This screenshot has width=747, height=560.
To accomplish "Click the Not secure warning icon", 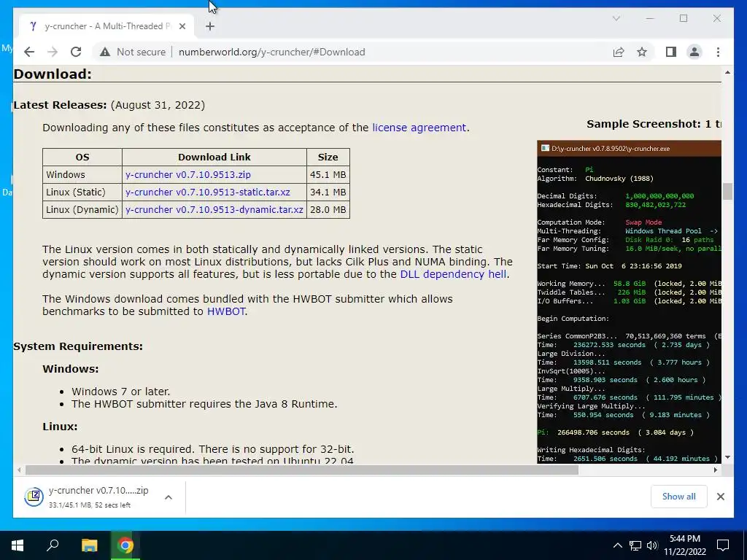I will click(105, 52).
